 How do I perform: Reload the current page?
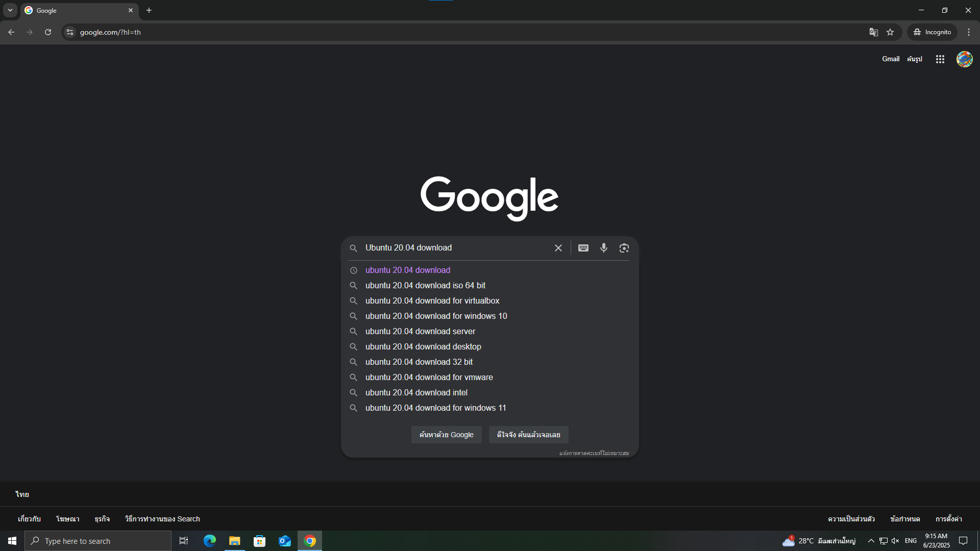(x=48, y=32)
